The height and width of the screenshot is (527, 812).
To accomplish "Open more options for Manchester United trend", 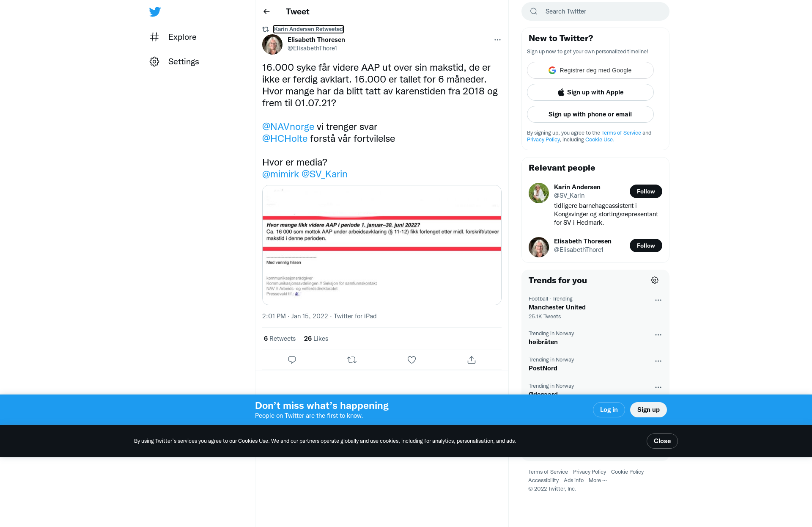I will pyautogui.click(x=658, y=300).
